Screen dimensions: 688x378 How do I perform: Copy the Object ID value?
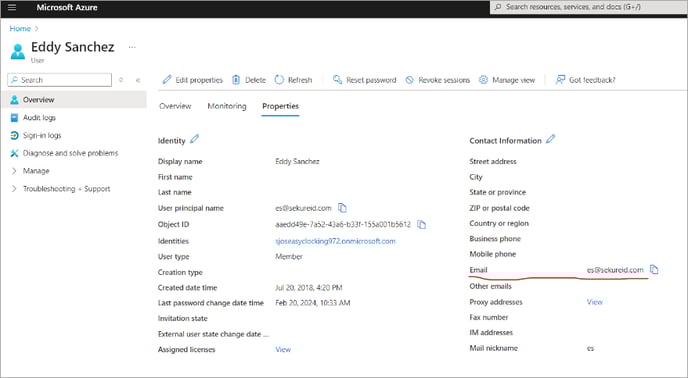click(422, 224)
